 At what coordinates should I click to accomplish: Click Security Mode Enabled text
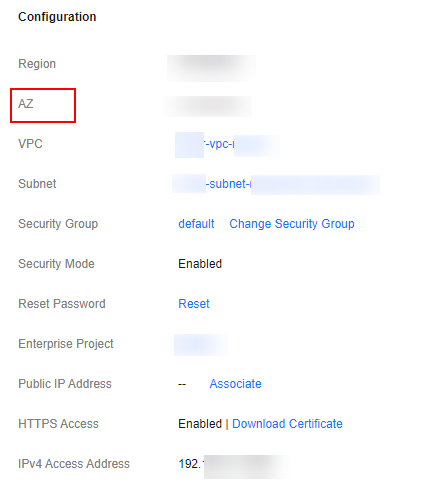point(200,264)
